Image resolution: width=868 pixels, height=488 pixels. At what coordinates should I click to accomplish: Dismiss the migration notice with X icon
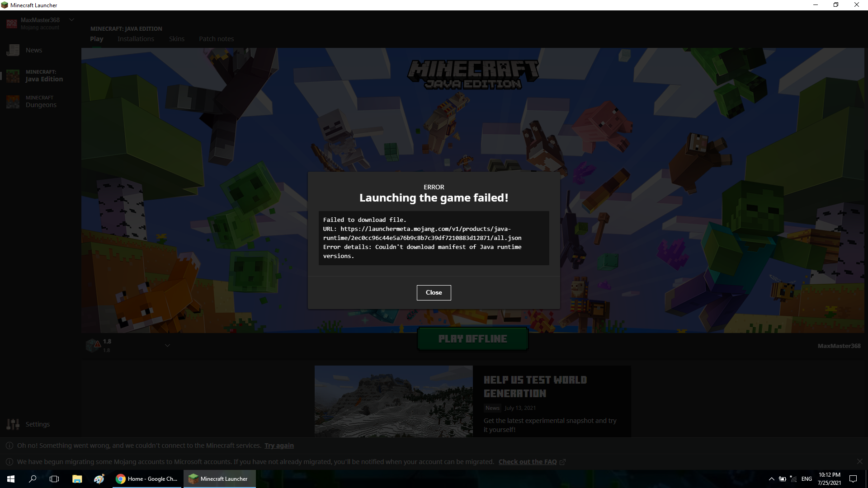(x=859, y=461)
